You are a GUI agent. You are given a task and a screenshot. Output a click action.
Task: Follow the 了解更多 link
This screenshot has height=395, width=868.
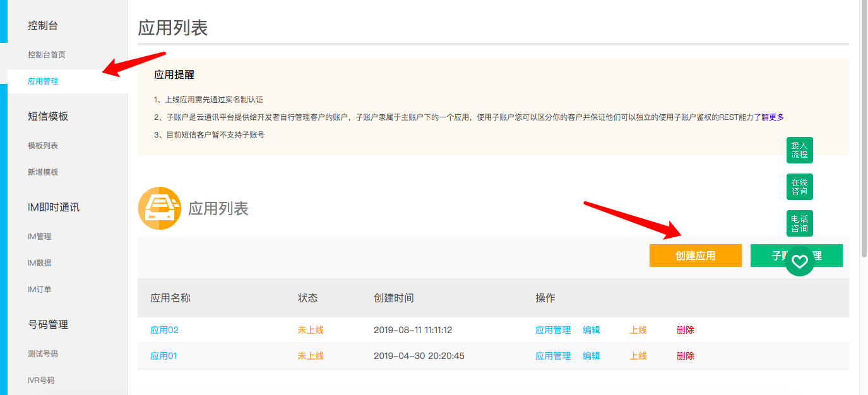pyautogui.click(x=769, y=117)
